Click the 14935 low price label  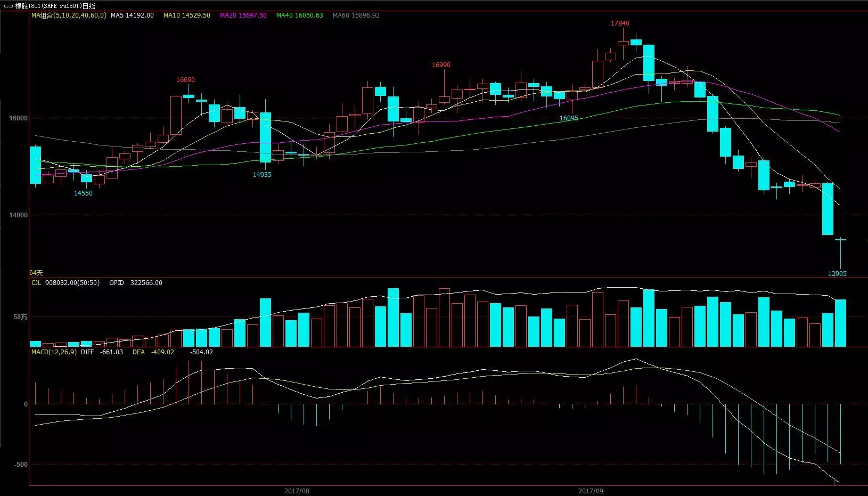click(262, 175)
